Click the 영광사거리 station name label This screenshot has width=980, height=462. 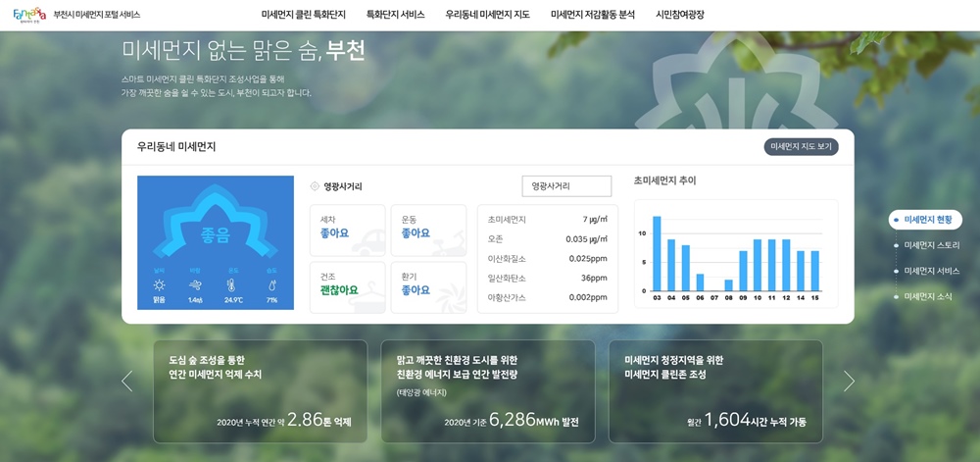(x=342, y=186)
